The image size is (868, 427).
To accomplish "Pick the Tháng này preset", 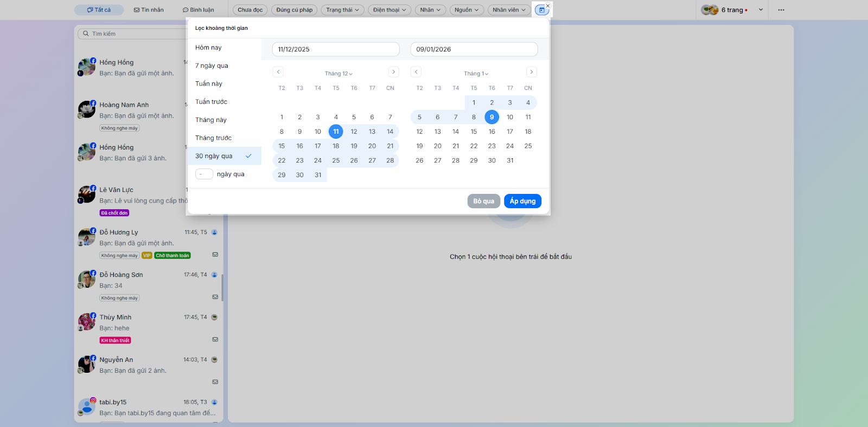I will tap(225, 120).
